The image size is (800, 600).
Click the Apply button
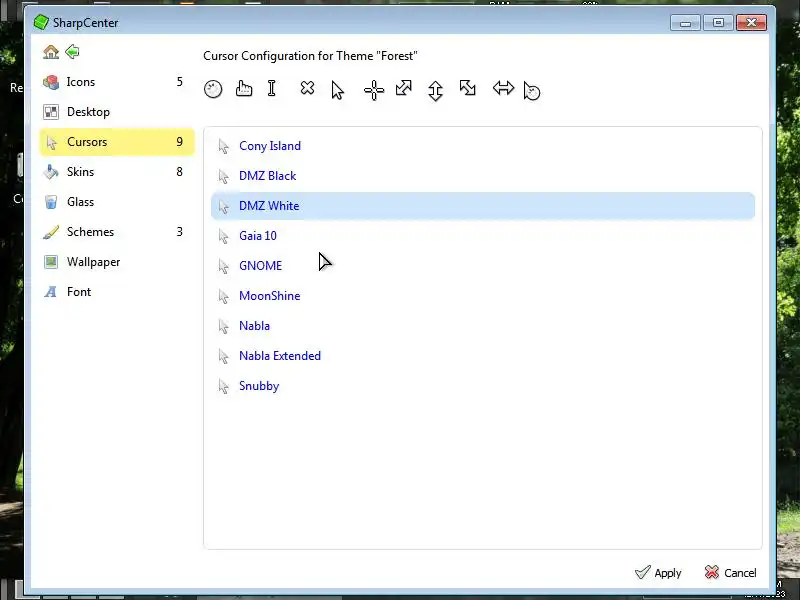click(658, 572)
